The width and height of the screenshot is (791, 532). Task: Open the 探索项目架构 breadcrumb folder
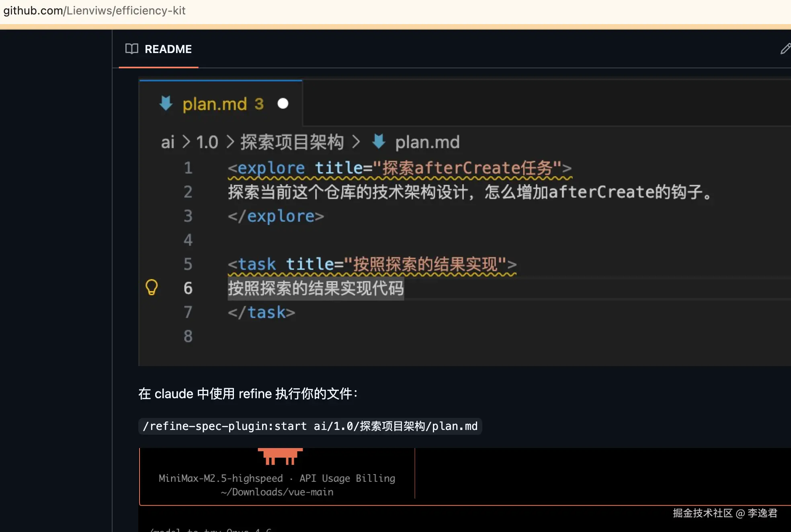(292, 142)
